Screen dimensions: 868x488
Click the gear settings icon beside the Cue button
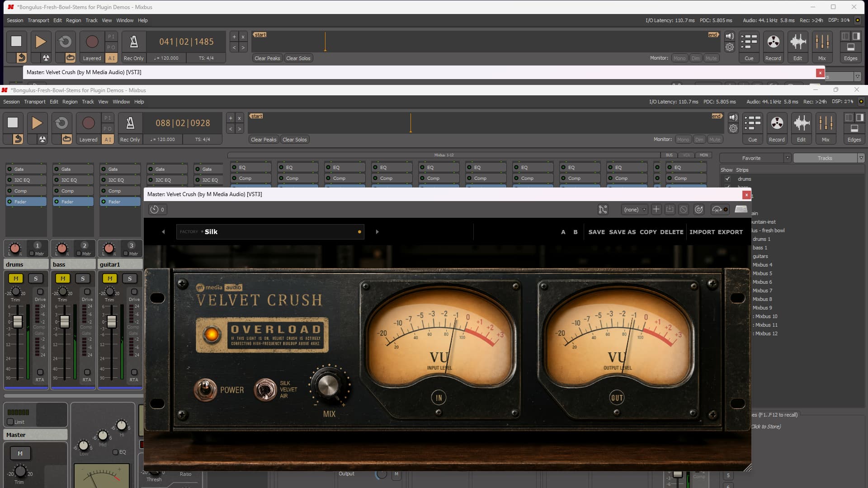click(x=733, y=128)
